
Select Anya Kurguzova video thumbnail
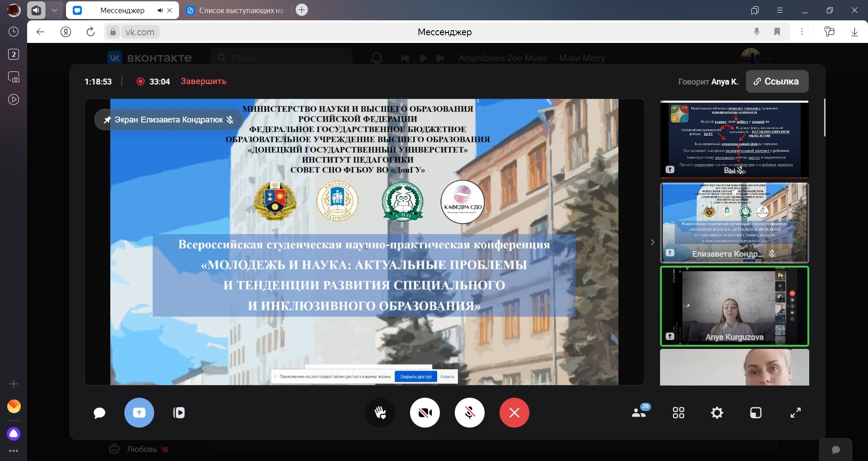click(x=735, y=306)
